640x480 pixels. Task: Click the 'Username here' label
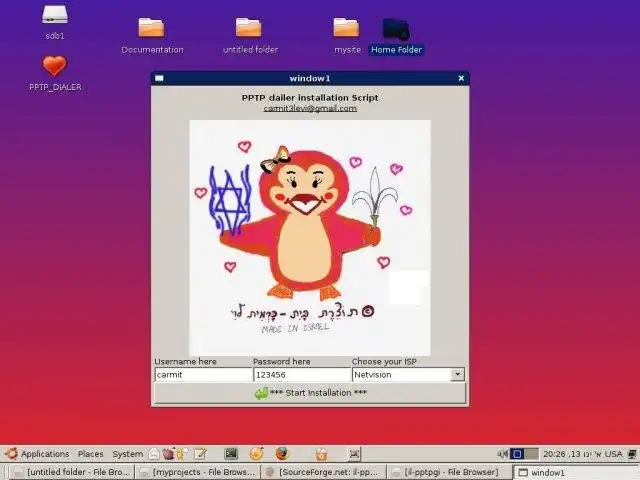click(185, 362)
